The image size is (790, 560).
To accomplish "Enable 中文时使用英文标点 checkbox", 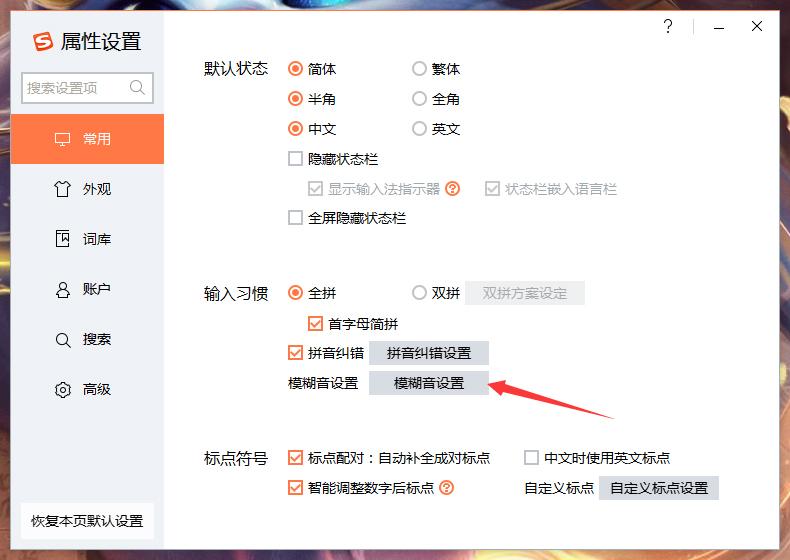I will pos(531,458).
